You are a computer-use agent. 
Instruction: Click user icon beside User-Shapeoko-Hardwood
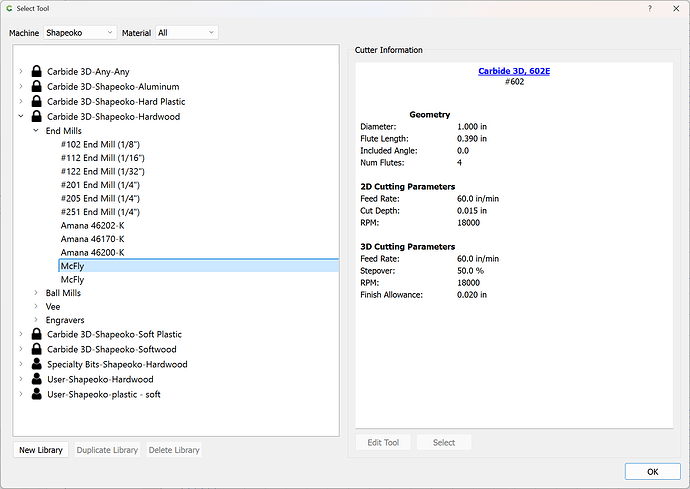pyautogui.click(x=37, y=379)
